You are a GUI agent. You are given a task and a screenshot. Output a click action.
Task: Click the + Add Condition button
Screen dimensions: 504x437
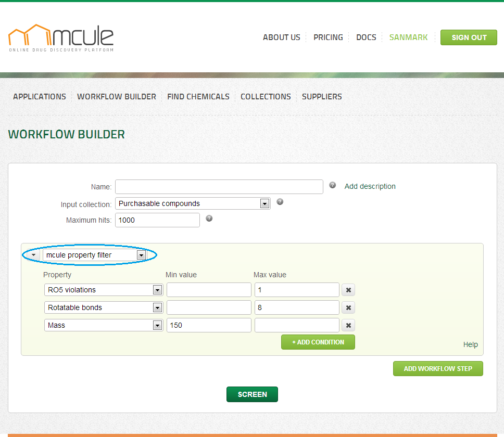click(318, 342)
